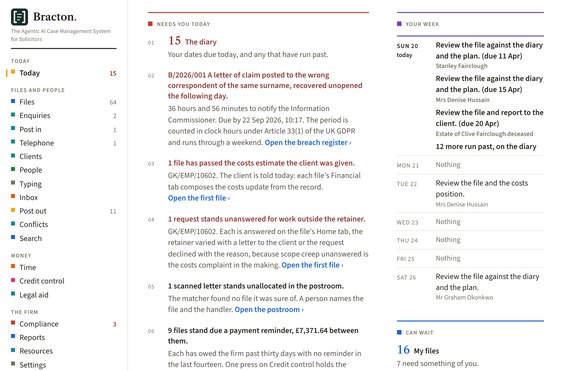This screenshot has height=371, width=564.
Task: Open Saturday's review task for Mr Graham Okonkwo
Action: point(487,282)
